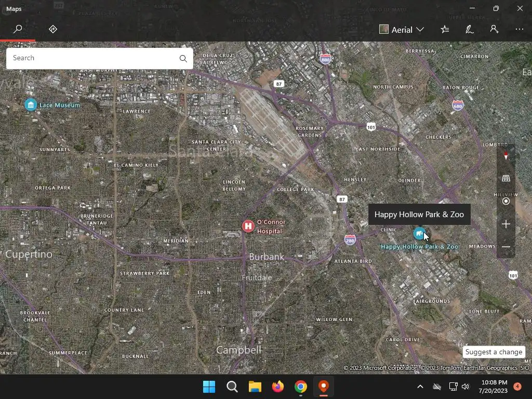The width and height of the screenshot is (532, 399).
Task: Click the STRAWBERRY PARK neighborhood label
Action: [144, 273]
